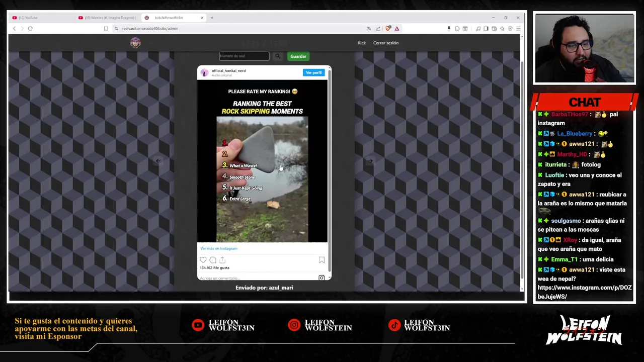This screenshot has width=644, height=362.
Task: Go to previous reel with left arrow
Action: (158, 161)
